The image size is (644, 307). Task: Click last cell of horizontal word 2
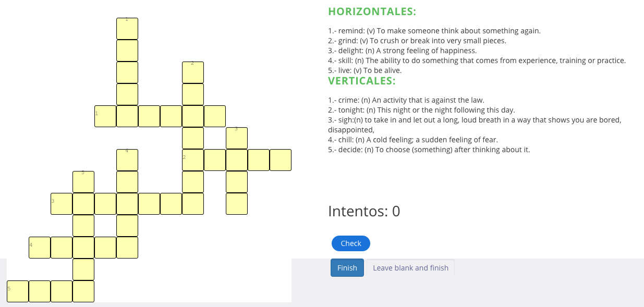pos(281,160)
